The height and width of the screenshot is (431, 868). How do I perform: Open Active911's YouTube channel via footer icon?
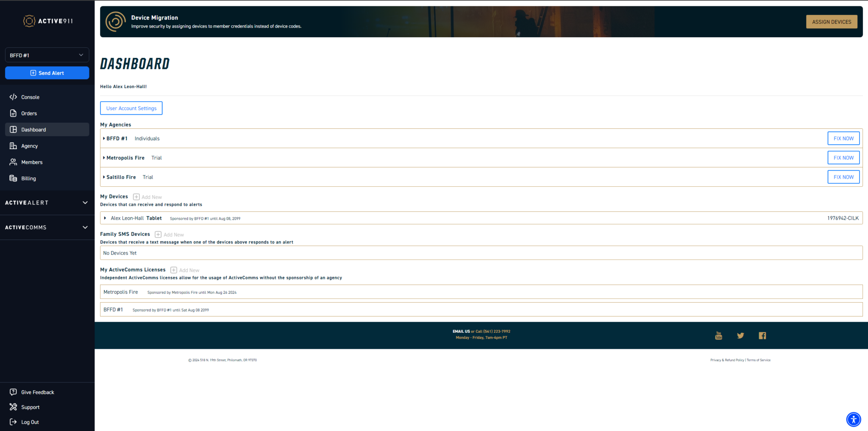(718, 335)
